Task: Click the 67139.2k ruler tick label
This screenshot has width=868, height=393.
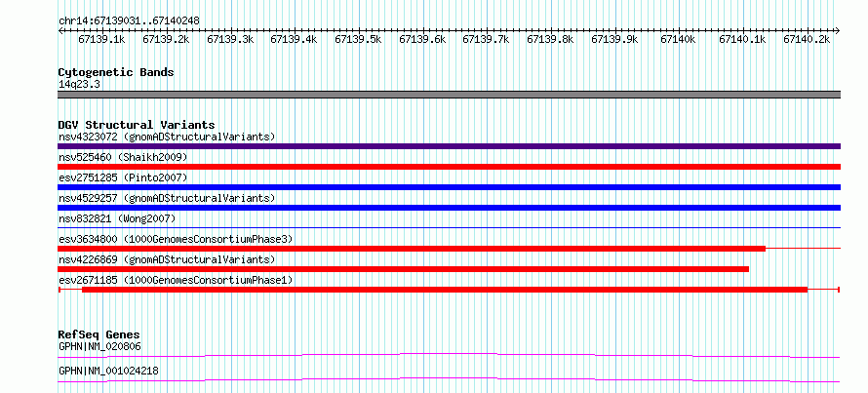Action: (x=166, y=39)
